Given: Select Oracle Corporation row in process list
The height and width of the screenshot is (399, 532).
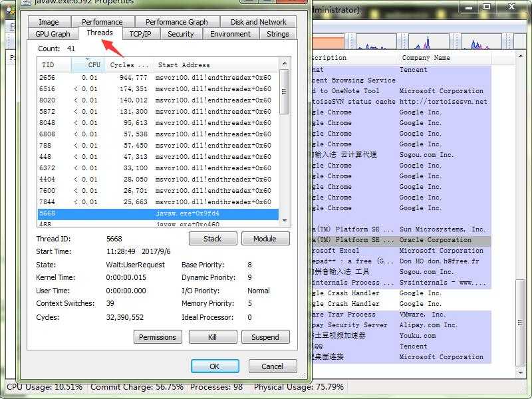Looking at the screenshot, I should coord(402,240).
